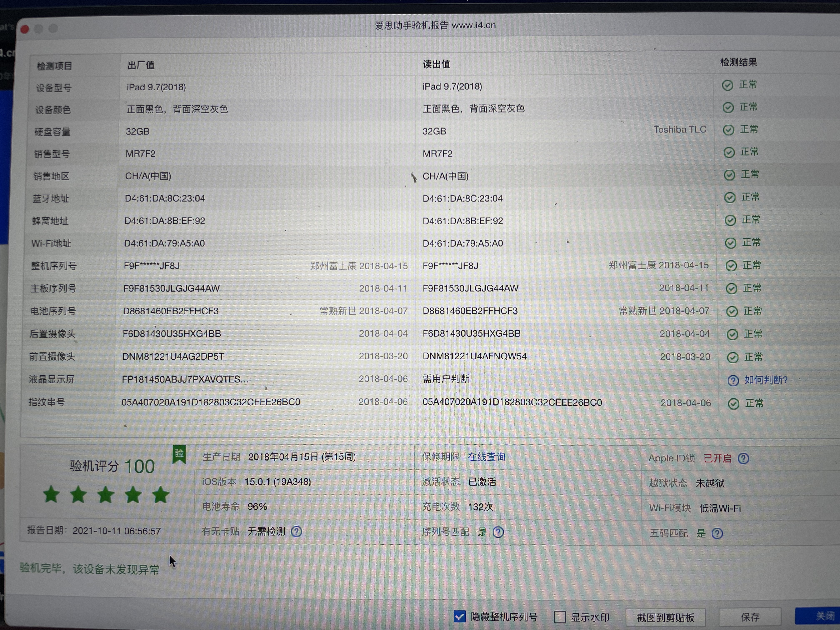Click 保存 button
The height and width of the screenshot is (630, 840).
tap(750, 617)
